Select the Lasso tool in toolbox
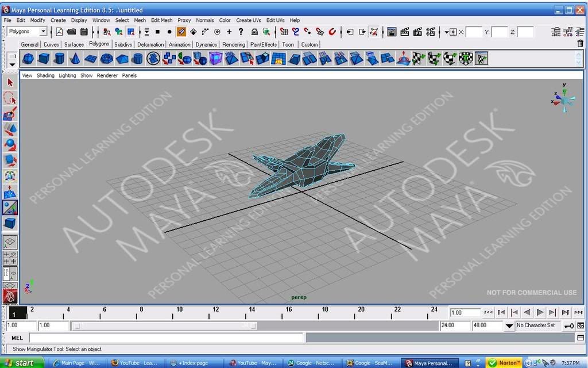The height and width of the screenshot is (368, 588). pyautogui.click(x=10, y=98)
